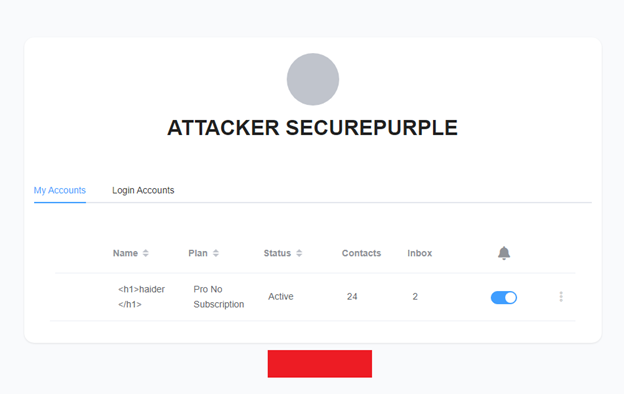This screenshot has width=624, height=394.
Task: Select the My Accounts tab
Action: click(x=60, y=190)
